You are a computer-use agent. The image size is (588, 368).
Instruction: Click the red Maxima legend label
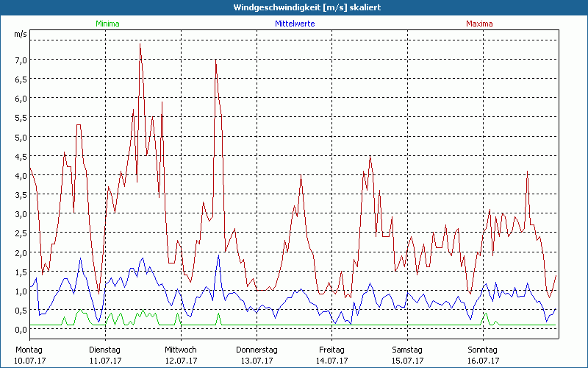[479, 24]
